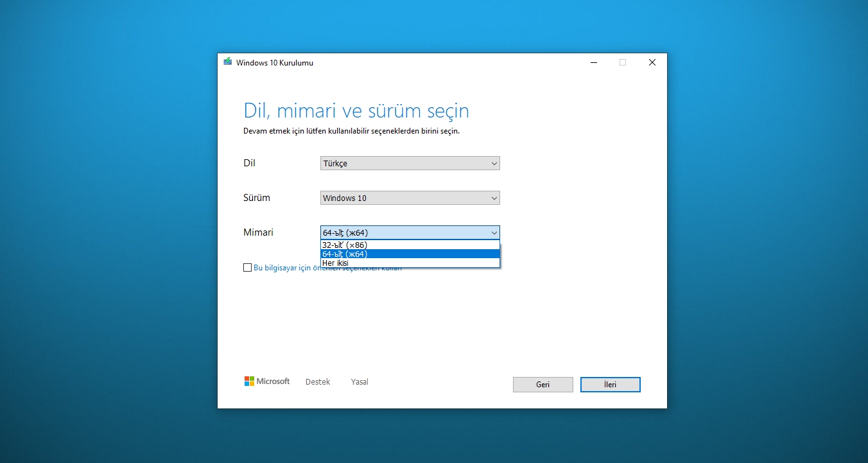Click the "Sürüm" field label
This screenshot has height=463, width=868.
pos(257,198)
